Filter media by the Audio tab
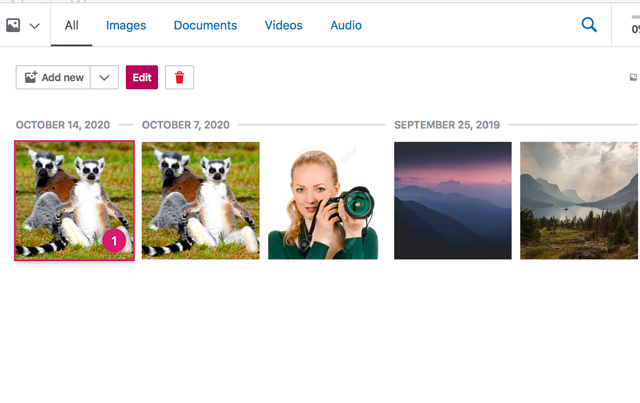Image resolution: width=640 pixels, height=403 pixels. (346, 25)
